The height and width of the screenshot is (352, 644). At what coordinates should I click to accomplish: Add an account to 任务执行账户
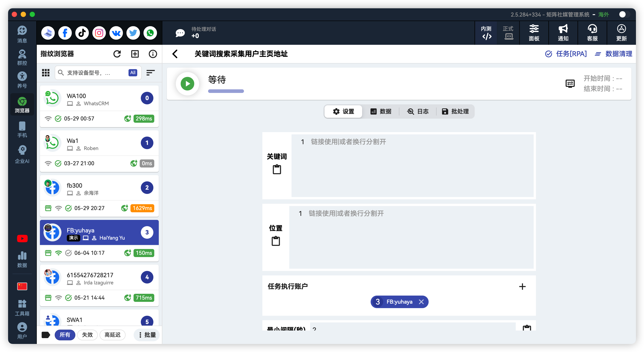click(x=522, y=286)
